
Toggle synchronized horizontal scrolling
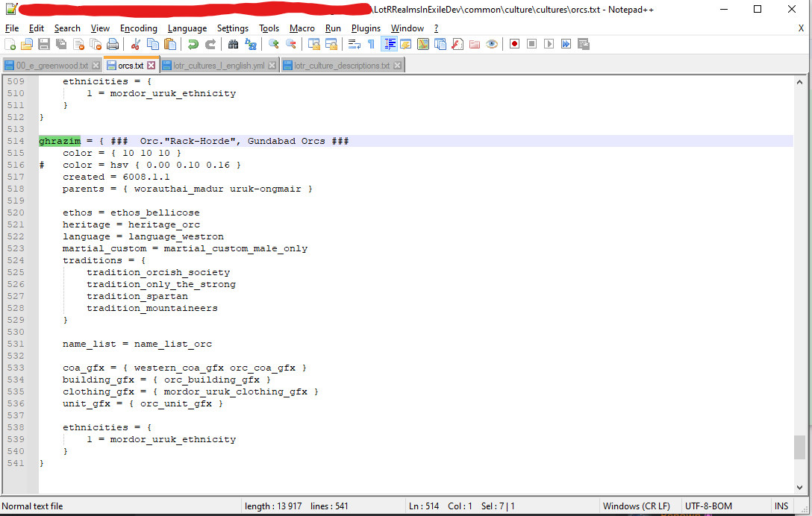point(331,45)
